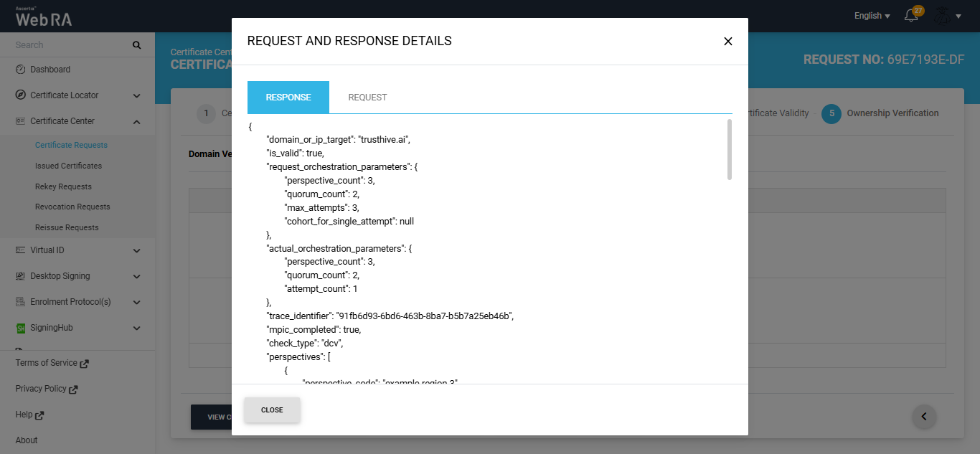Image resolution: width=980 pixels, height=454 pixels.
Task: Open Reissue Requests submenu item
Action: click(x=67, y=227)
